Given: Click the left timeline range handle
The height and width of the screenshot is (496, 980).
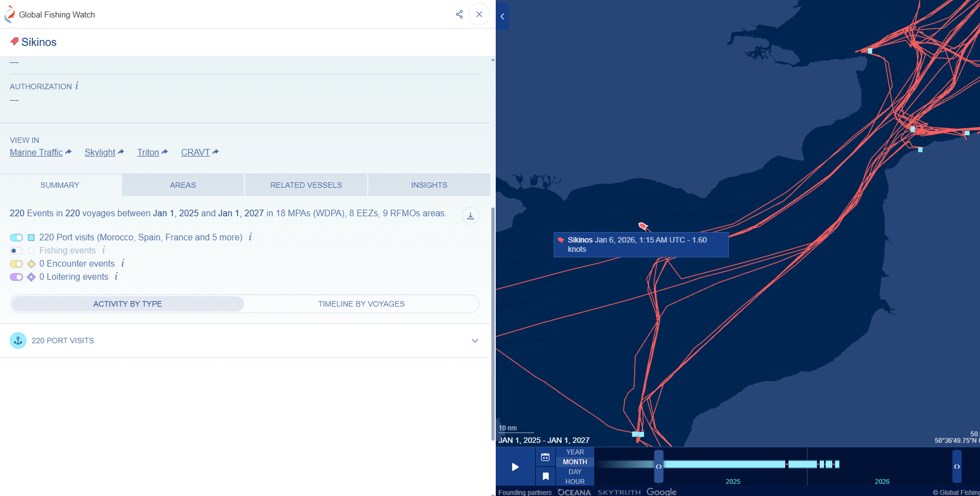Looking at the screenshot, I should 658,466.
